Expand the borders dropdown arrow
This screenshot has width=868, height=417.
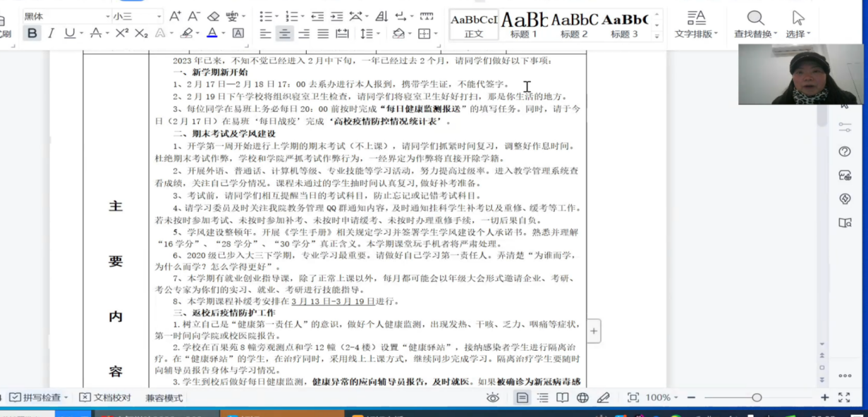point(436,33)
